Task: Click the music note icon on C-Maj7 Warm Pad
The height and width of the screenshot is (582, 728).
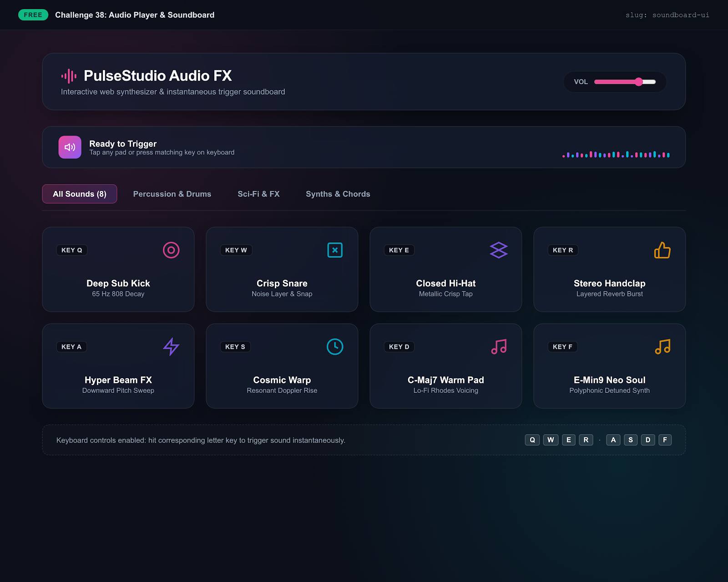Action: coord(499,347)
